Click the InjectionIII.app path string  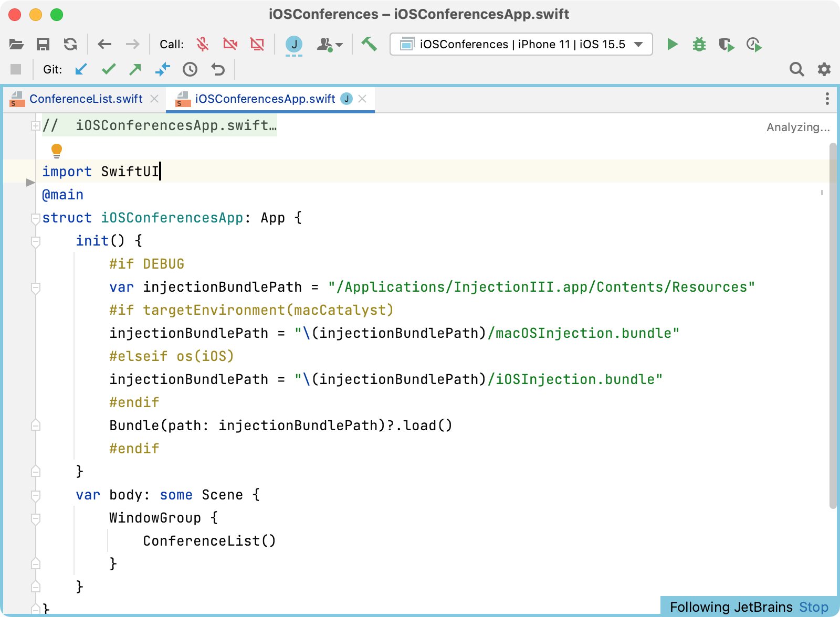[541, 287]
